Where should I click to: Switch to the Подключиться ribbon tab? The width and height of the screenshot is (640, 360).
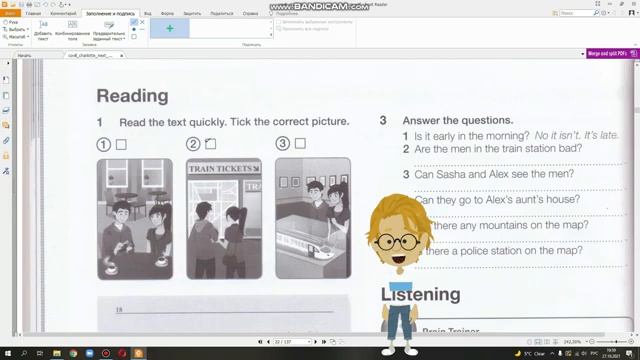coord(222,13)
